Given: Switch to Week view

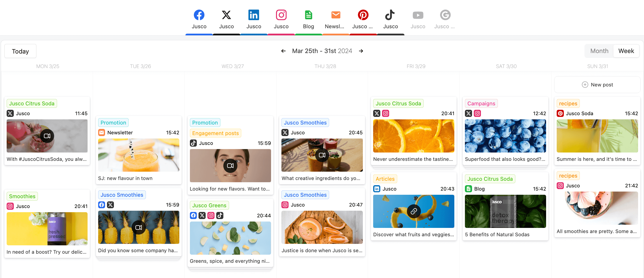Looking at the screenshot, I should pos(626,51).
